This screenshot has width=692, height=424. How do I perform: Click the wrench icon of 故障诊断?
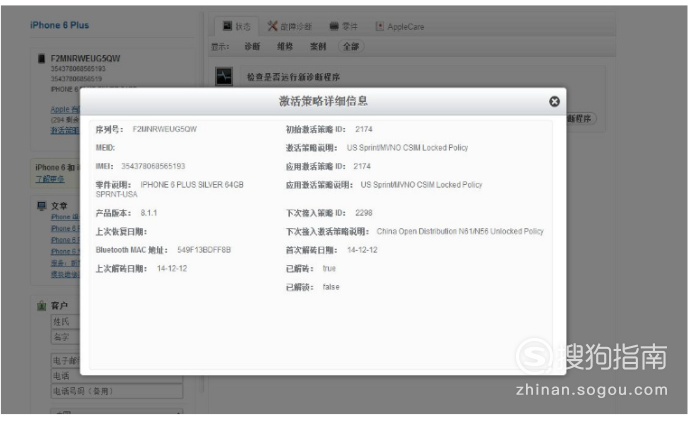[272, 26]
